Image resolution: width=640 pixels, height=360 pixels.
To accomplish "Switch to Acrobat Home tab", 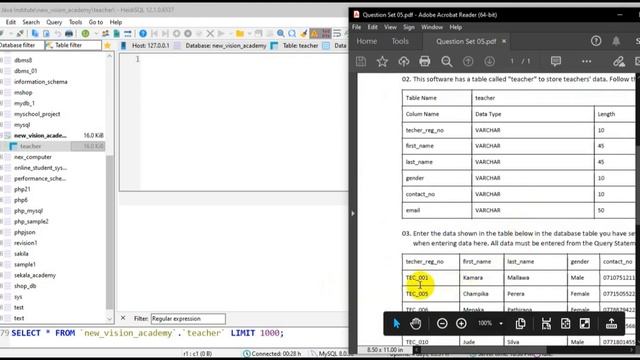I will click(367, 41).
